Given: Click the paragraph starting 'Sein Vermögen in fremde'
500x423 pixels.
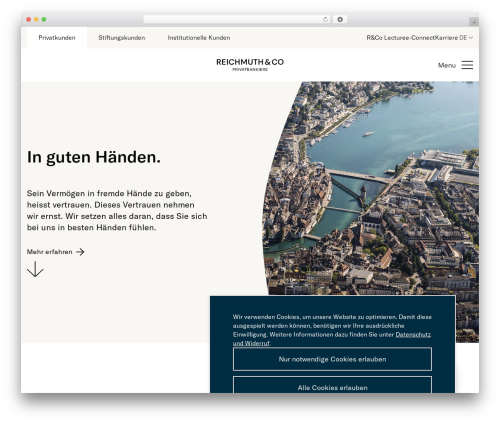Looking at the screenshot, I should [x=117, y=210].
